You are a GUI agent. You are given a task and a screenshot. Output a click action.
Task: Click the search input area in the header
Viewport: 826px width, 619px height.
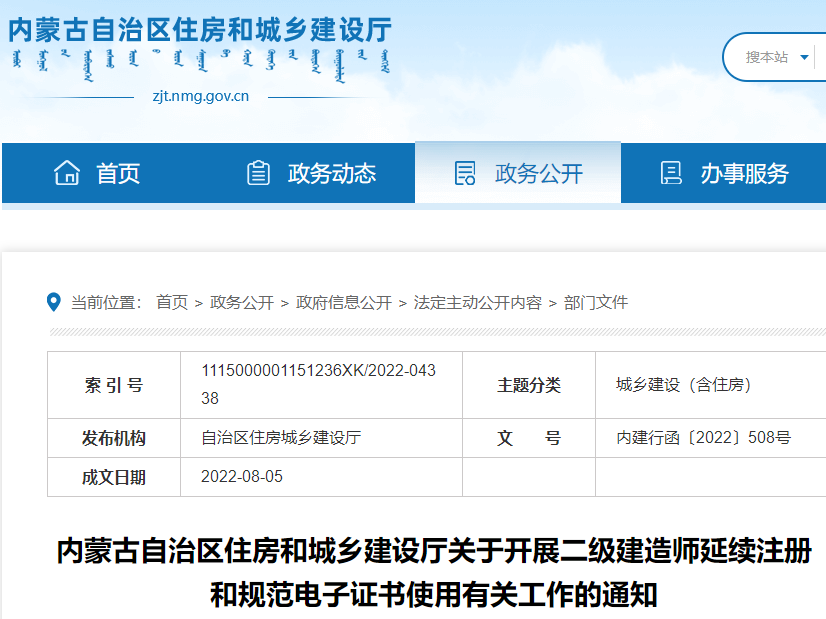click(x=820, y=57)
